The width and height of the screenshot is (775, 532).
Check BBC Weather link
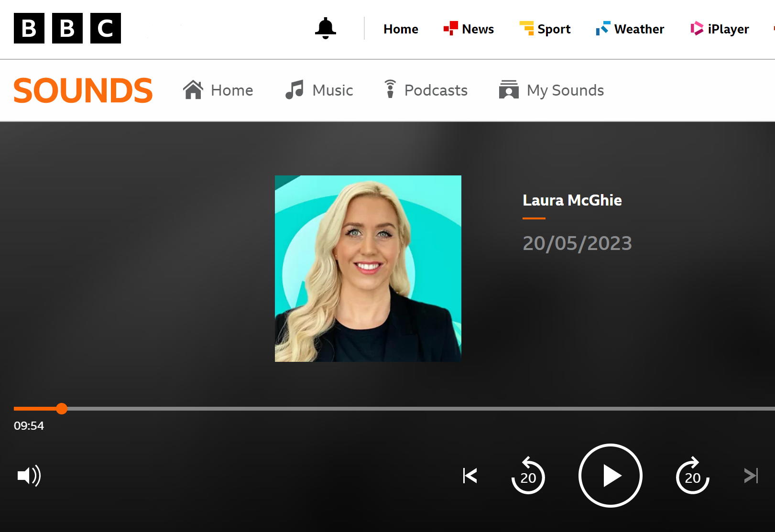click(630, 29)
